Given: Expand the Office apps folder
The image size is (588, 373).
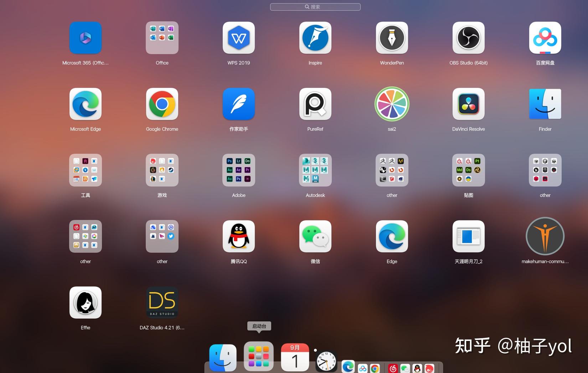Looking at the screenshot, I should click(162, 38).
